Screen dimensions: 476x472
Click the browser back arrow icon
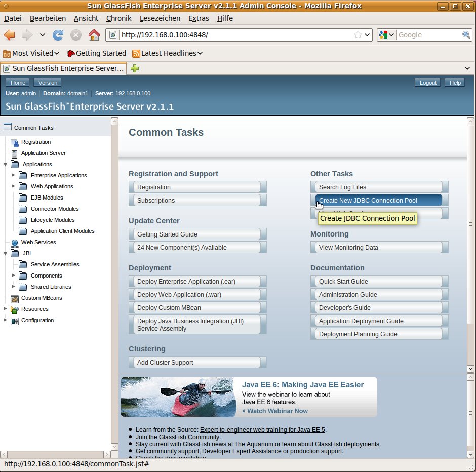point(10,35)
